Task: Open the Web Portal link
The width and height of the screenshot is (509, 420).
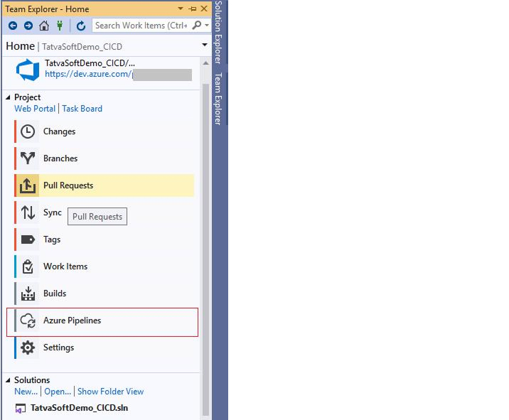Action: pyautogui.click(x=35, y=109)
